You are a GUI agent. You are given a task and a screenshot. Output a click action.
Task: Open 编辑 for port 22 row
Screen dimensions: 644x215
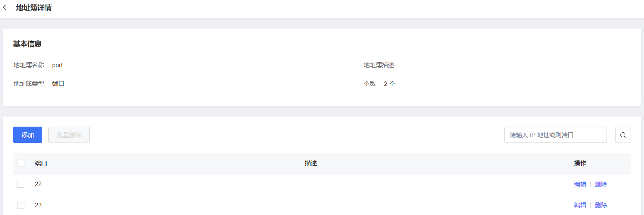pyautogui.click(x=580, y=184)
